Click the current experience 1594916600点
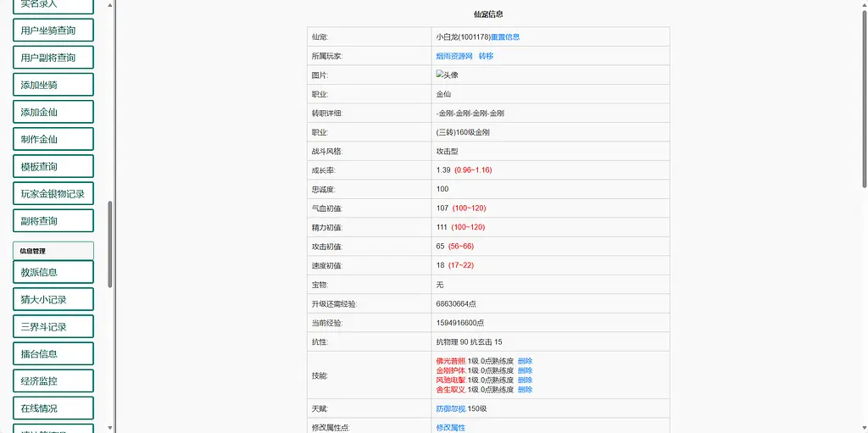The image size is (868, 433). (460, 323)
